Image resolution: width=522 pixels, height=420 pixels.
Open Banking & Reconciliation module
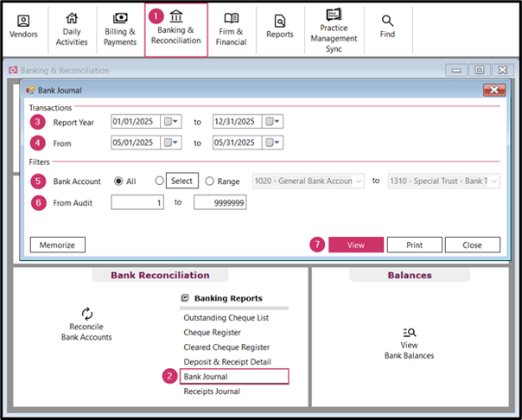pos(175,29)
